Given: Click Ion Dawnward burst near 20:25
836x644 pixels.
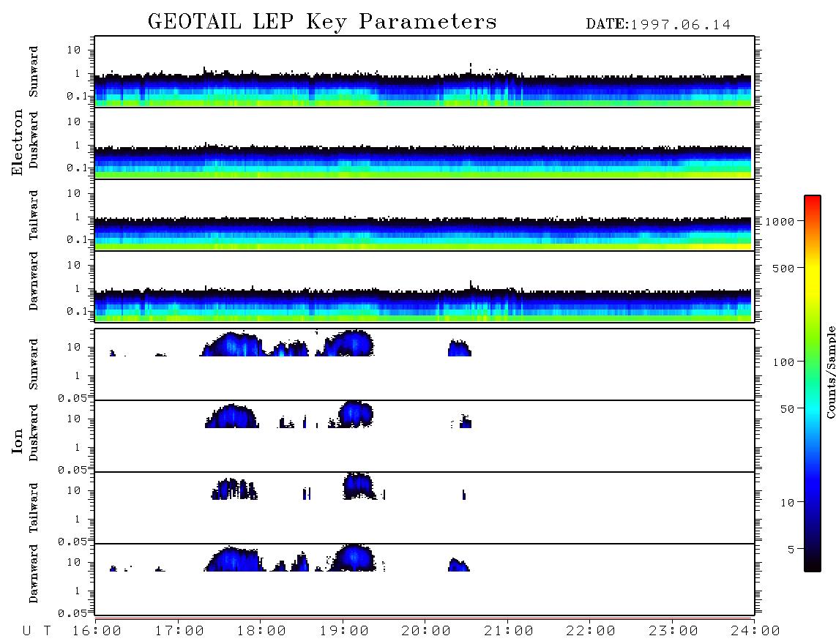Looking at the screenshot, I should coord(458,564).
